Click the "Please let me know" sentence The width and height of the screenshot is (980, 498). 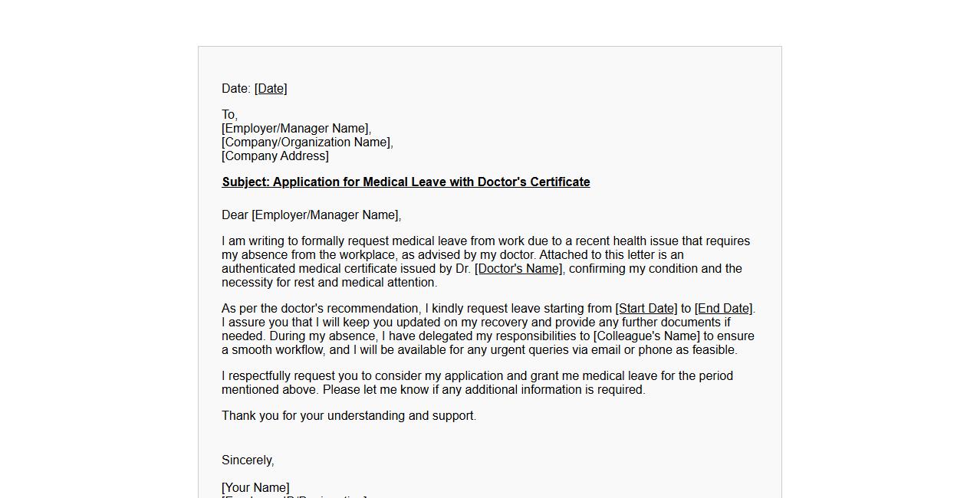coord(483,390)
